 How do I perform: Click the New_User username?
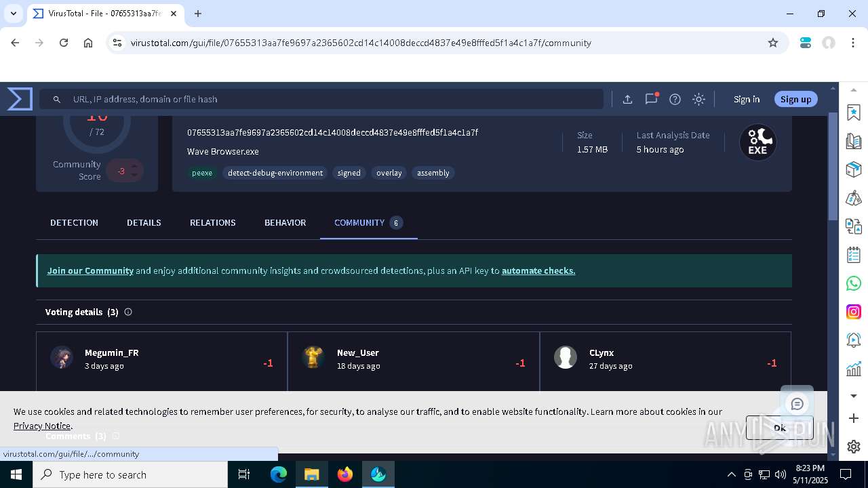coord(358,352)
